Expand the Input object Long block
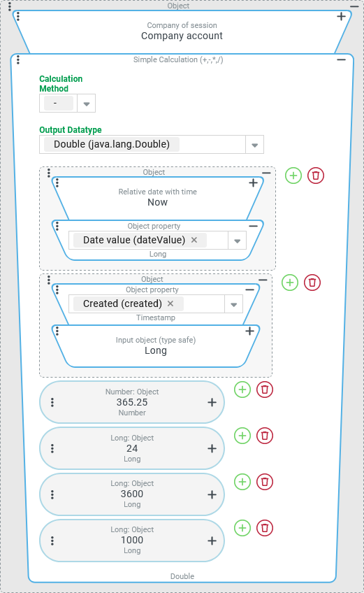This screenshot has height=593, width=364. click(249, 331)
